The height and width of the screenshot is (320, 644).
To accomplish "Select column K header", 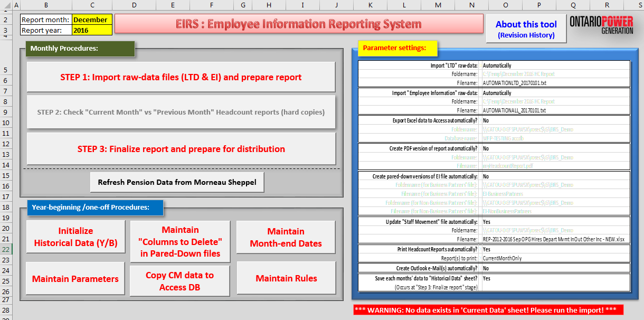I will pyautogui.click(x=370, y=5).
